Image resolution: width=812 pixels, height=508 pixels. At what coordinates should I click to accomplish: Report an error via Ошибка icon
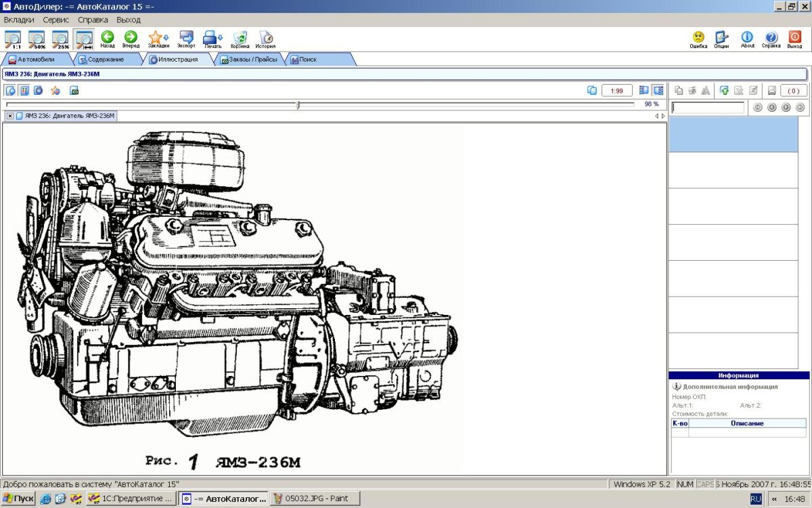[698, 39]
